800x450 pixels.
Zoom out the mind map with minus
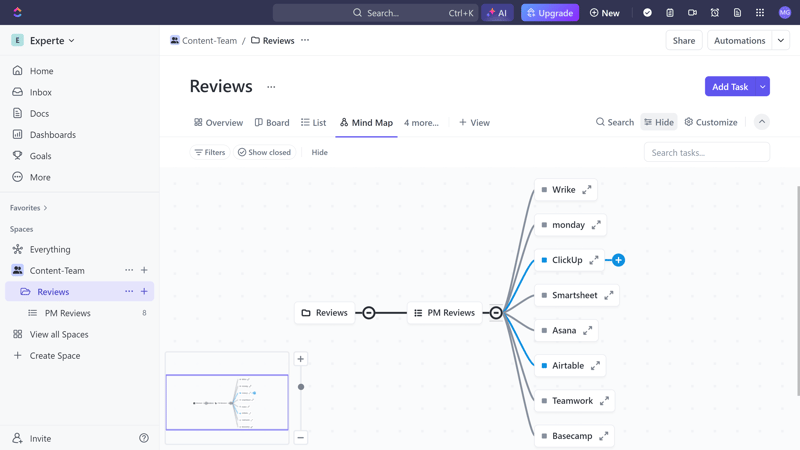301,437
